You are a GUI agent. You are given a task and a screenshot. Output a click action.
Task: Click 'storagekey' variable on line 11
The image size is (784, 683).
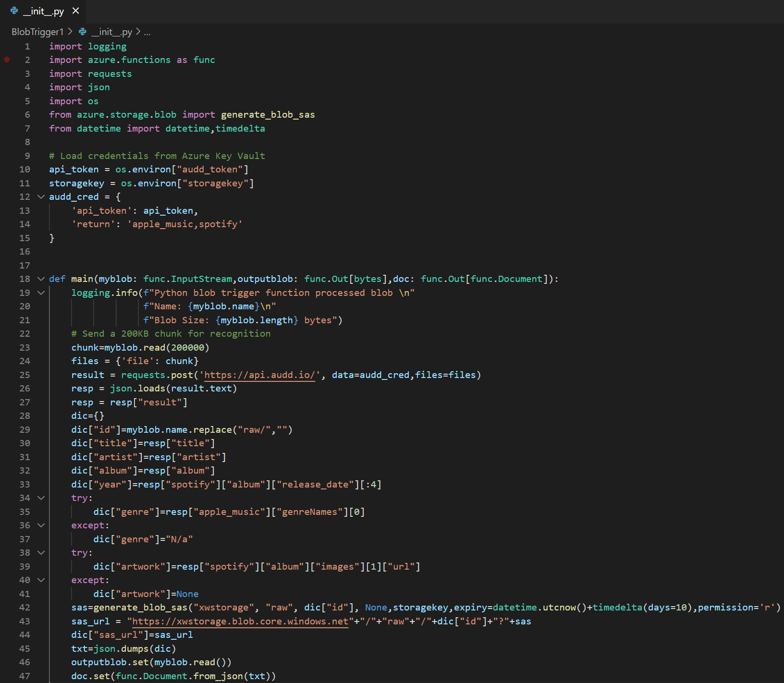[x=77, y=183]
